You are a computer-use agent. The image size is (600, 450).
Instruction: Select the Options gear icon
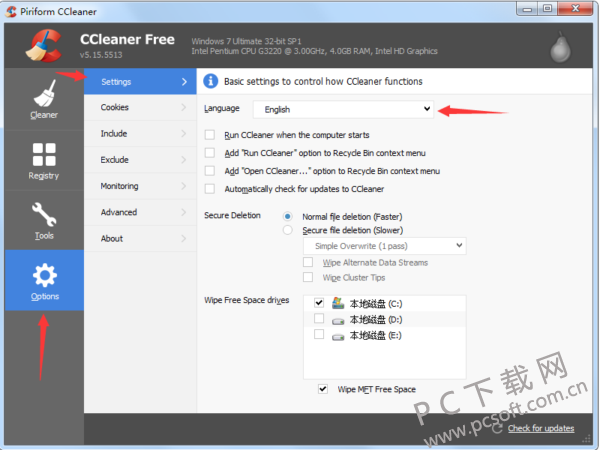[x=45, y=275]
